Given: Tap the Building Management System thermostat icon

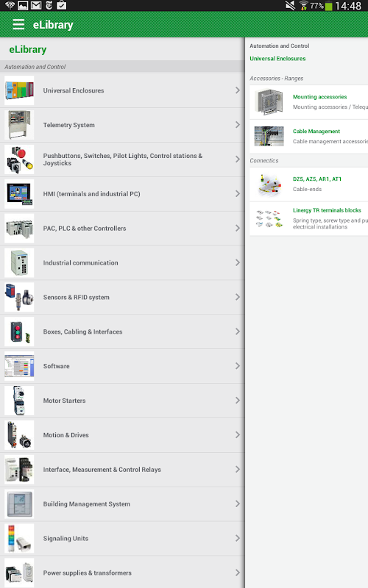Looking at the screenshot, I should (19, 504).
